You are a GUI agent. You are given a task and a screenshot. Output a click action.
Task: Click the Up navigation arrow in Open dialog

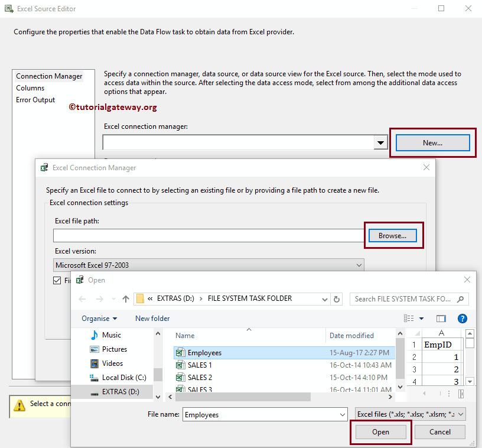(x=126, y=298)
